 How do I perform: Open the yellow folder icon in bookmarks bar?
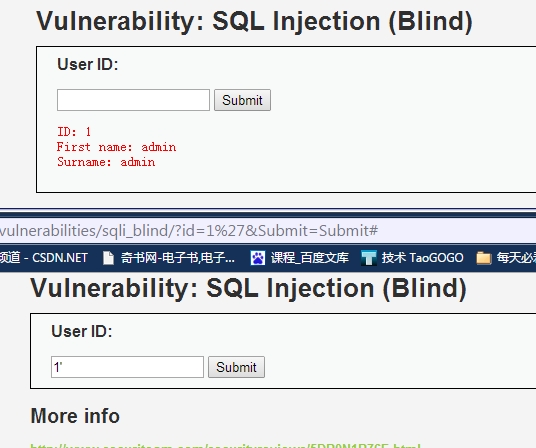(x=483, y=258)
